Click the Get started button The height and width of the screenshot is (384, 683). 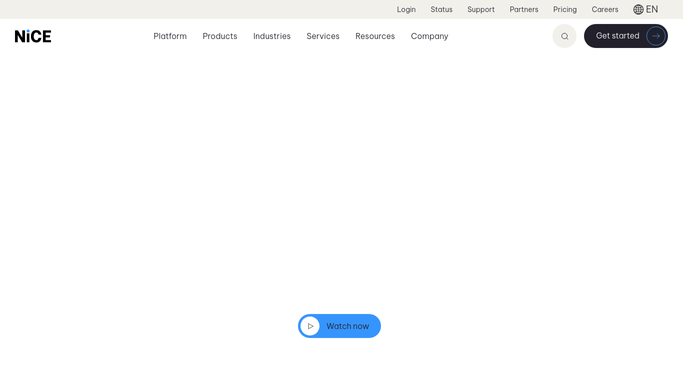pos(626,36)
